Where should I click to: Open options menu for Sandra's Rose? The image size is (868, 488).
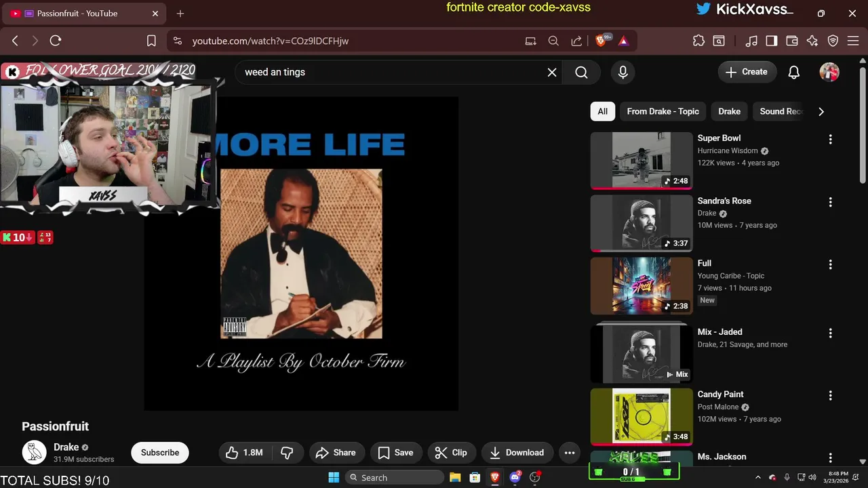[830, 202]
